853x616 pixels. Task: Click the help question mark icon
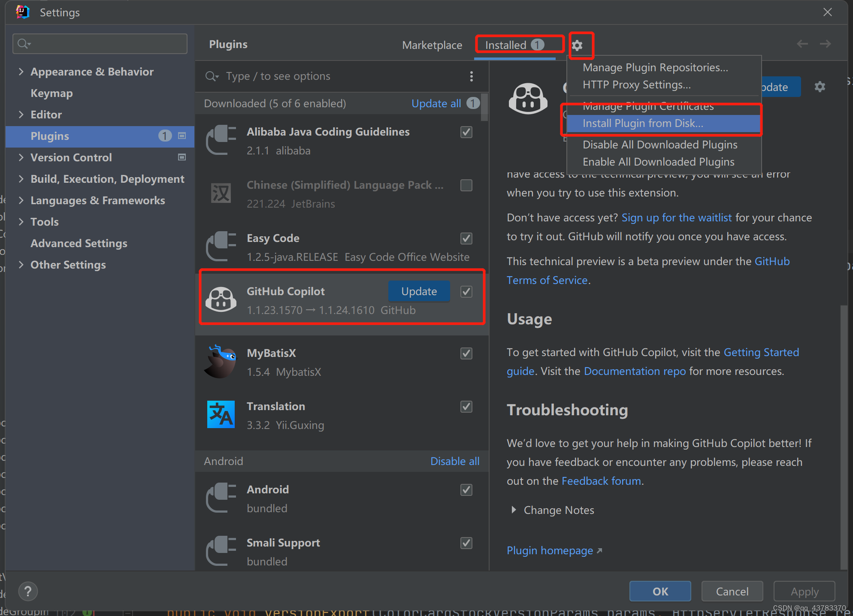28,592
